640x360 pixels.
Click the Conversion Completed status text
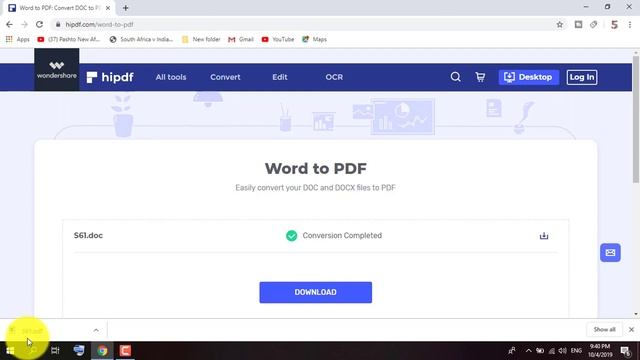click(x=342, y=236)
